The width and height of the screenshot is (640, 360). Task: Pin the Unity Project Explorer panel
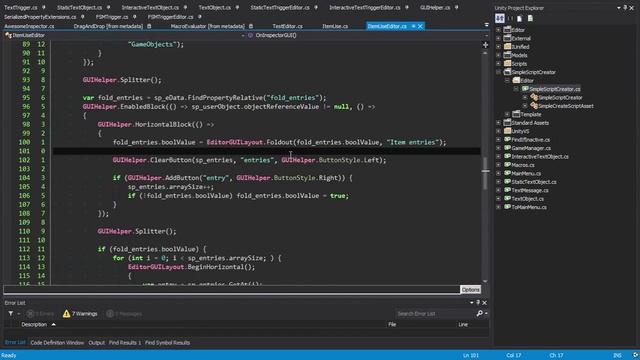[x=625, y=8]
